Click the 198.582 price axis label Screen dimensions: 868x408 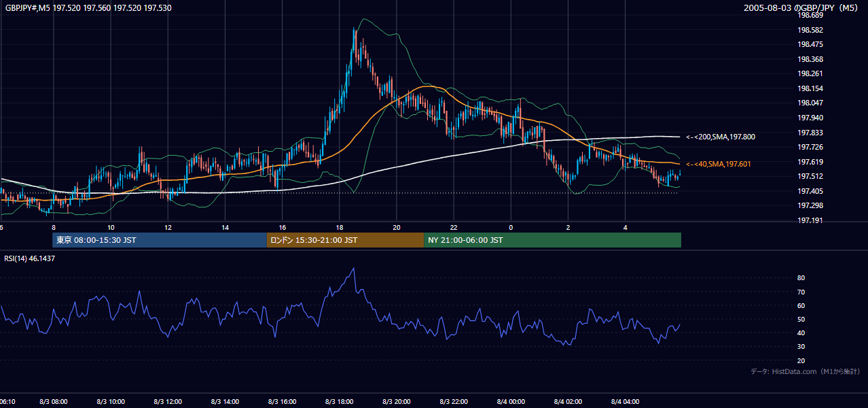coord(811,30)
